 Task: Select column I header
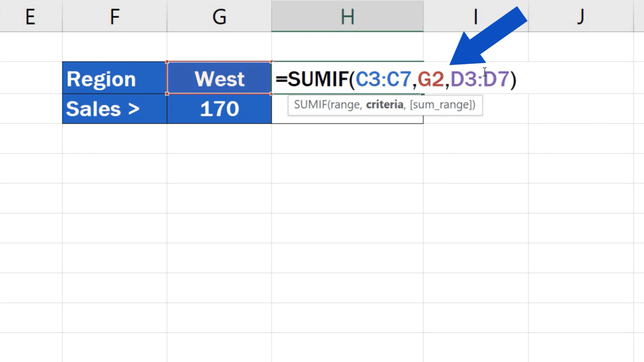[x=475, y=16]
